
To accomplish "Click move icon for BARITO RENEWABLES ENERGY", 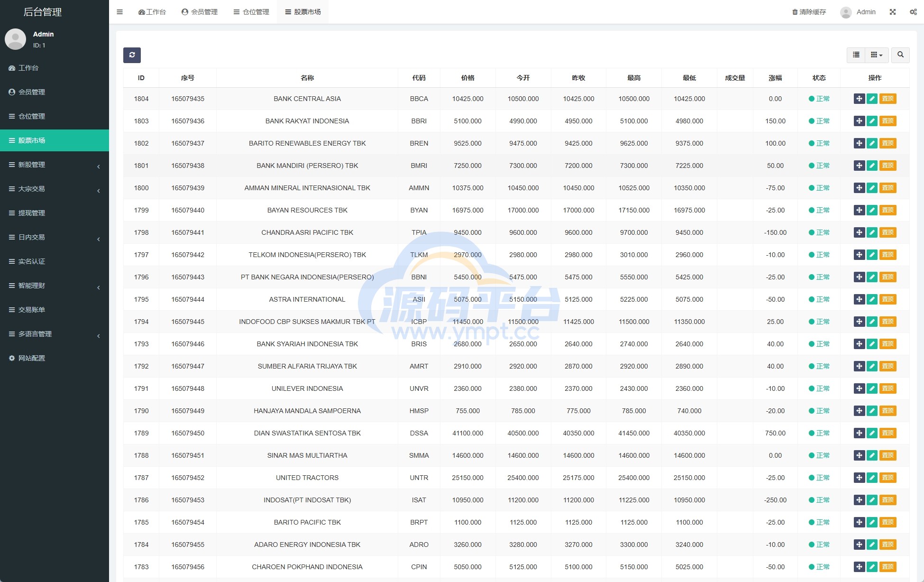I will pos(859,143).
